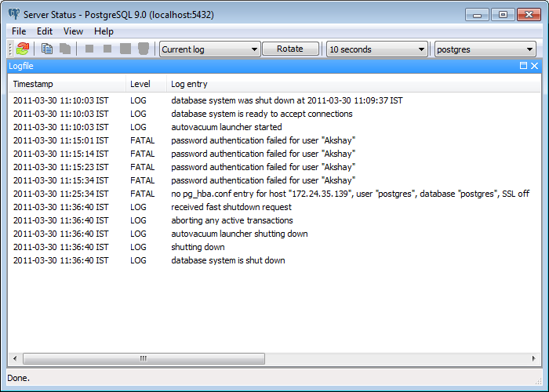Open the Help menu

pos(104,31)
